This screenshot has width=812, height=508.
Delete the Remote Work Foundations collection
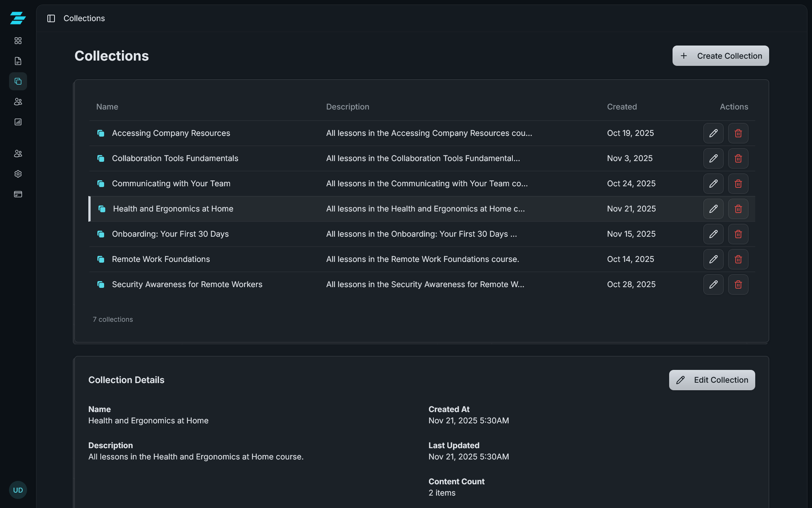[738, 259]
